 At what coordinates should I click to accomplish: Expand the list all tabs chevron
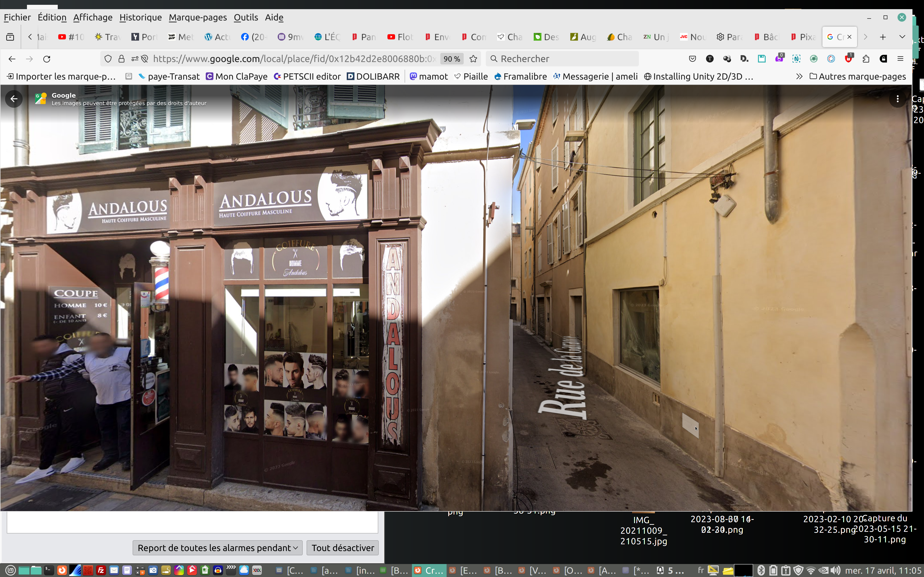tap(902, 37)
